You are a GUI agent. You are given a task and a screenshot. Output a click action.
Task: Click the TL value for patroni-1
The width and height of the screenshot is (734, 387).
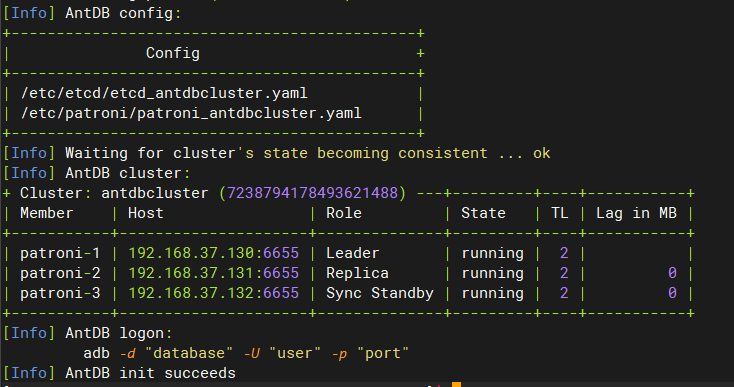[x=564, y=253]
